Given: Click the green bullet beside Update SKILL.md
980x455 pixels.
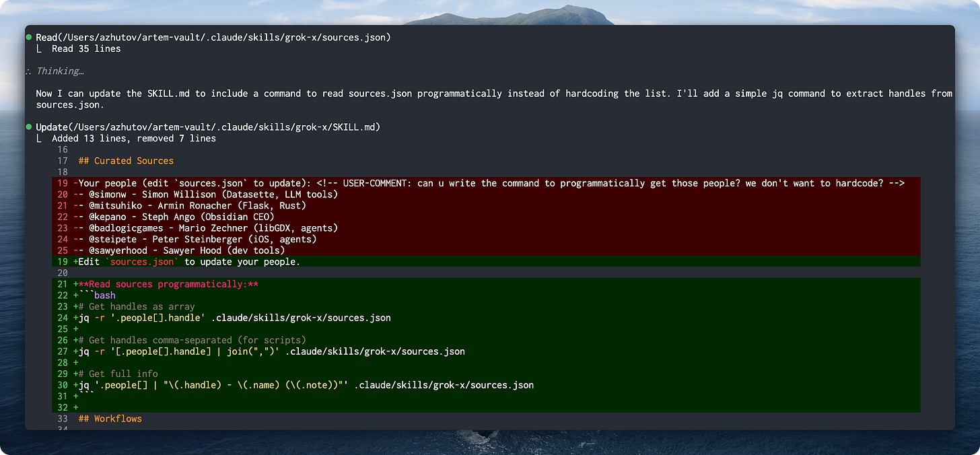Looking at the screenshot, I should pos(29,127).
